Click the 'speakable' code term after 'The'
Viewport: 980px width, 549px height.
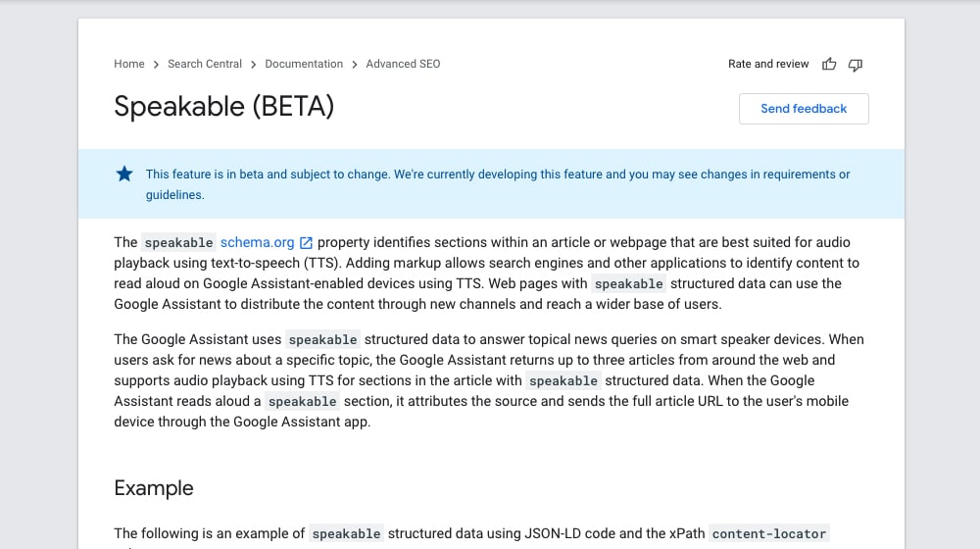click(178, 242)
